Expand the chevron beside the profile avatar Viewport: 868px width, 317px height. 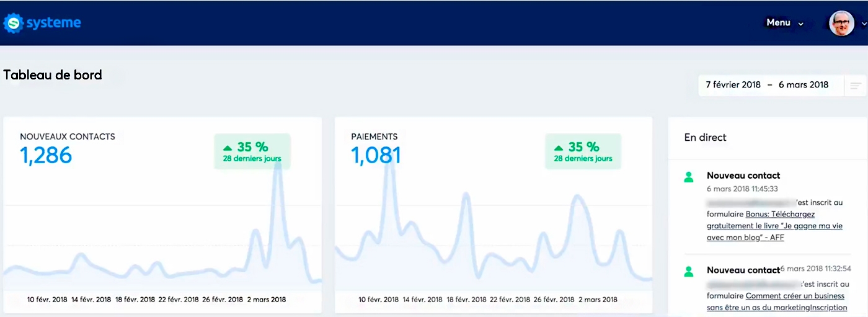[x=864, y=24]
